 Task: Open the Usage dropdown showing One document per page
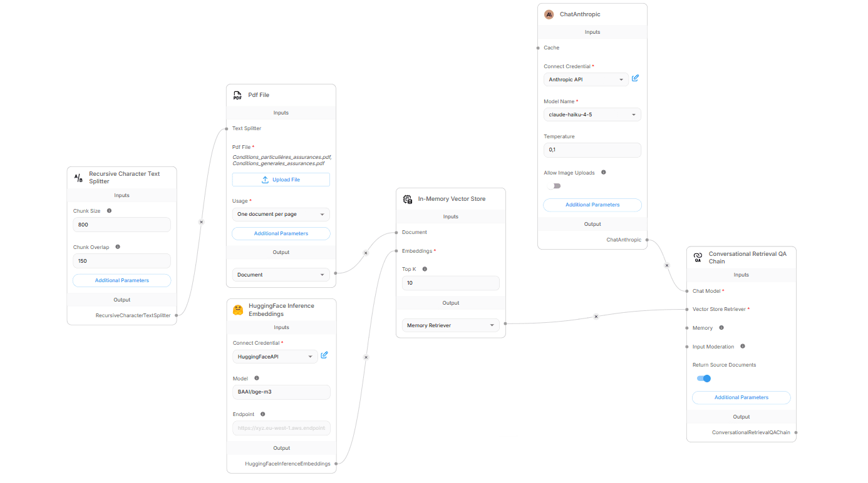click(281, 214)
